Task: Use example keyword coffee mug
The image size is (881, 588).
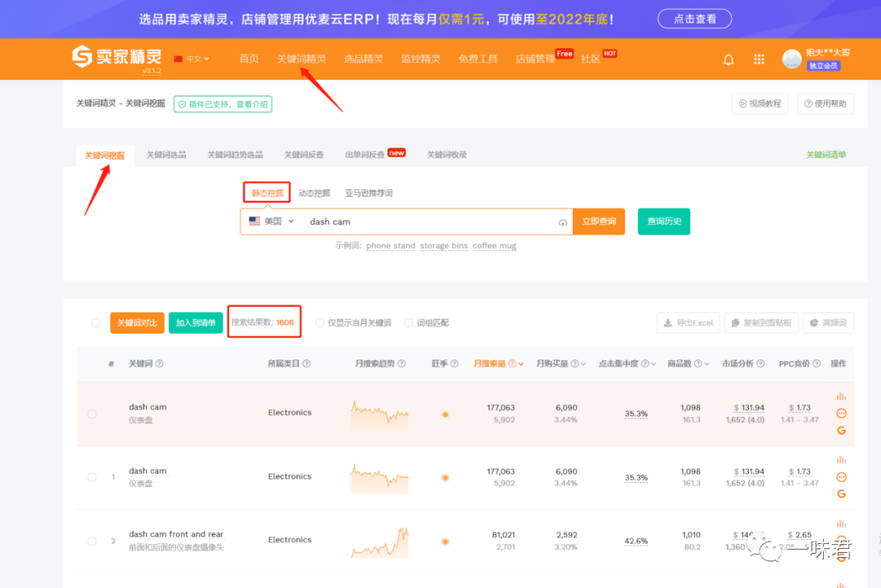Action: 494,246
